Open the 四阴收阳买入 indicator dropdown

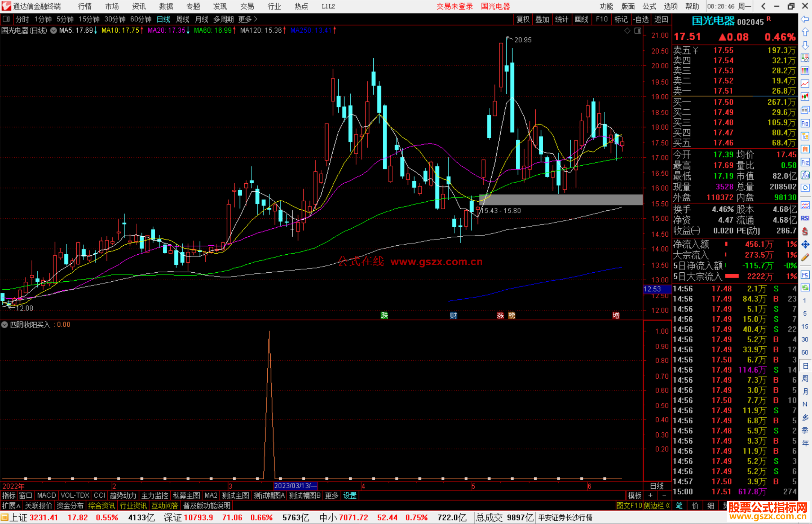click(x=5, y=325)
